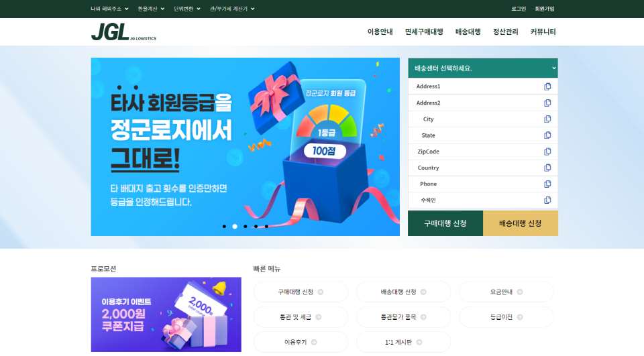Copy the State field value

(x=547, y=135)
